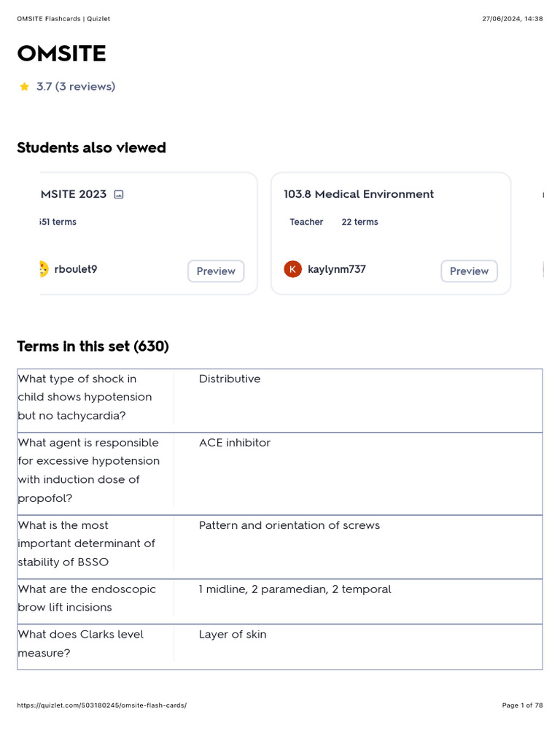The image size is (560, 747).
Task: Click the image icon beside OMSITE 2023
Action: point(119,195)
